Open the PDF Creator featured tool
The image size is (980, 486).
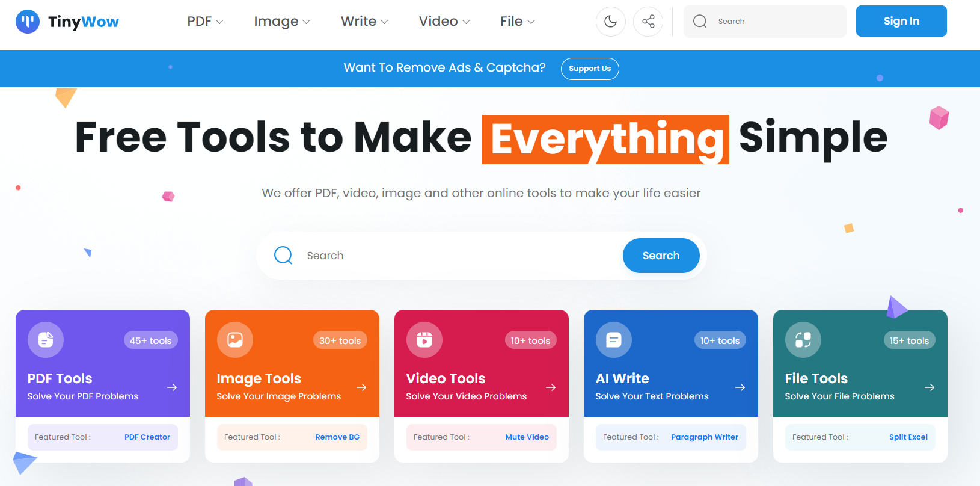click(147, 437)
